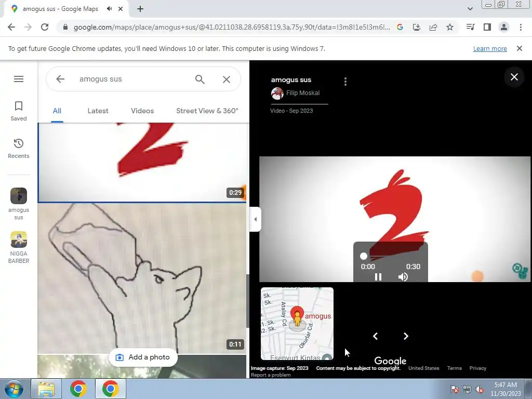Click the Action Center flag tray icon

click(455, 389)
